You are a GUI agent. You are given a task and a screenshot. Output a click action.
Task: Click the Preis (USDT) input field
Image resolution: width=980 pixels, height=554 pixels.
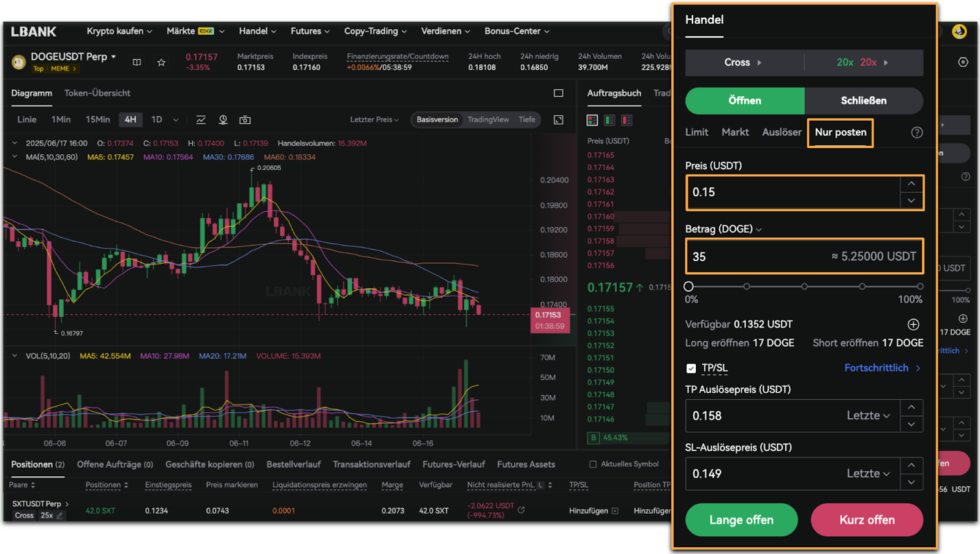coord(793,193)
